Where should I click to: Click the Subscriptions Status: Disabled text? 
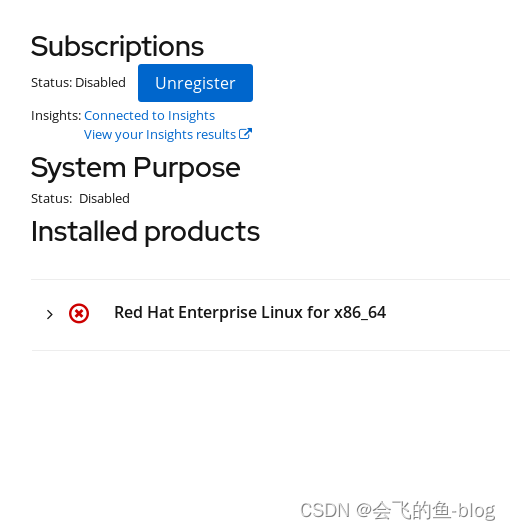[78, 82]
